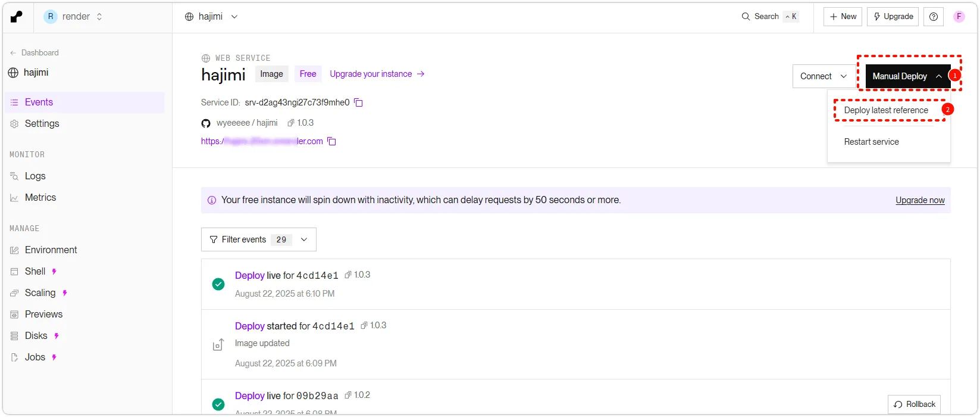Open the help question mark icon

pyautogui.click(x=933, y=17)
